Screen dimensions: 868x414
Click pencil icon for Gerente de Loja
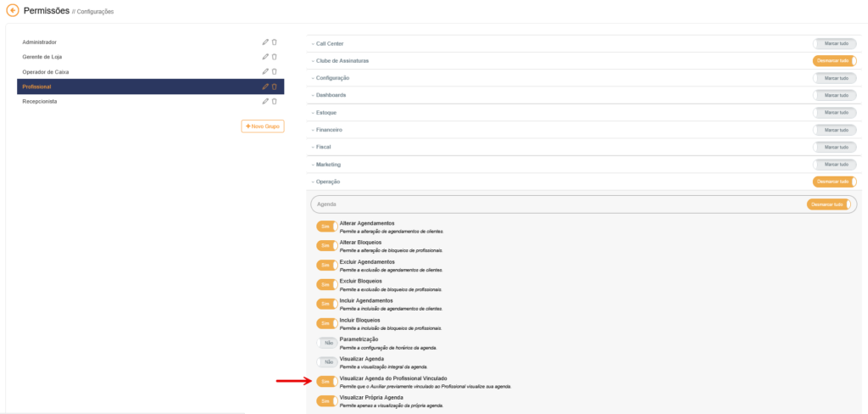[265, 57]
